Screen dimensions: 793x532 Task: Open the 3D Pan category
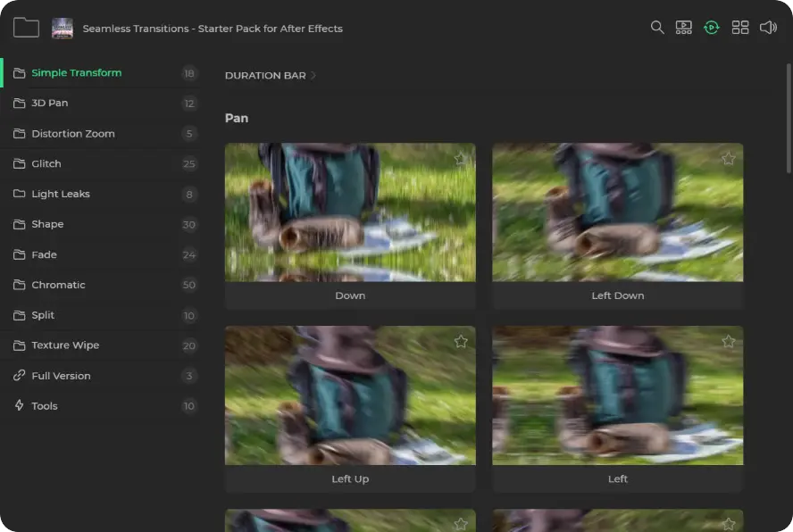(100, 104)
